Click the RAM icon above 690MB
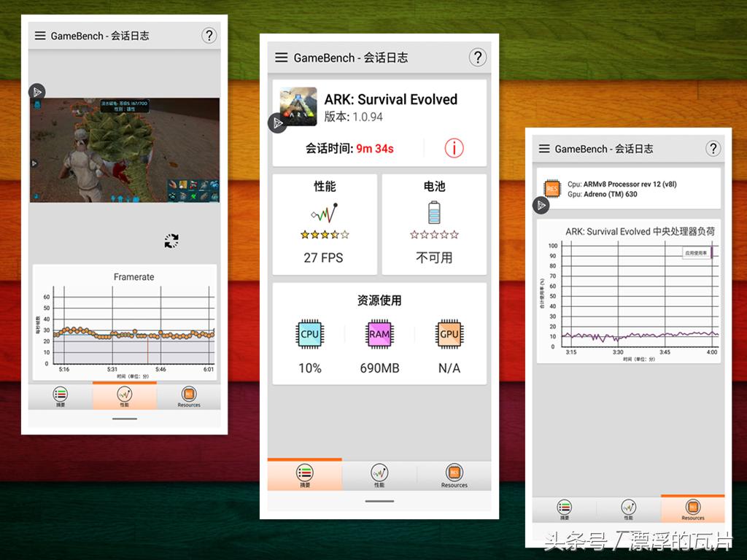The image size is (747, 560). (378, 334)
